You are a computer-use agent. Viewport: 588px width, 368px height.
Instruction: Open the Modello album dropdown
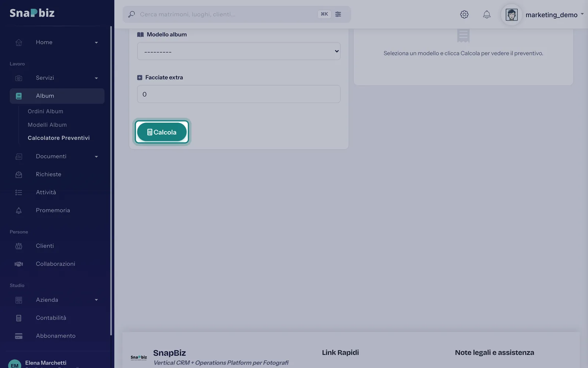[x=239, y=51]
